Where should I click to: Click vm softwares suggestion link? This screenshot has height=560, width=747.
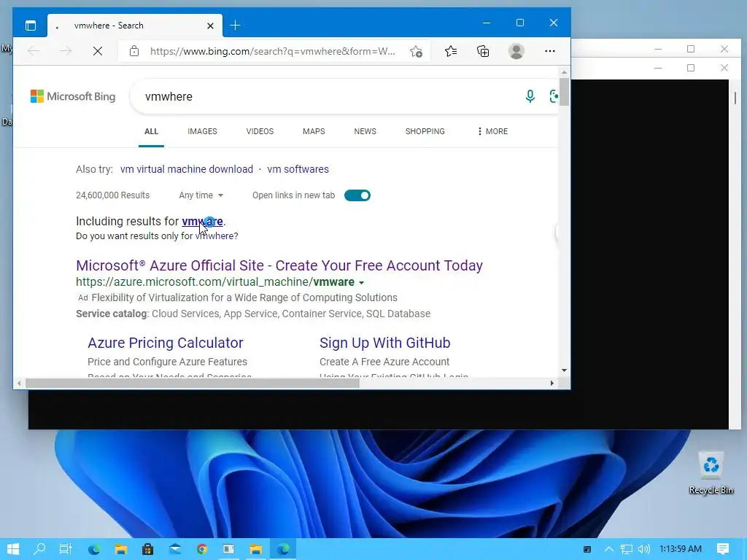point(298,169)
